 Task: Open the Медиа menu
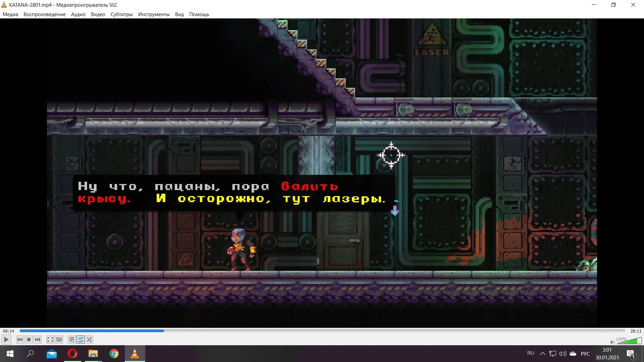pos(10,14)
